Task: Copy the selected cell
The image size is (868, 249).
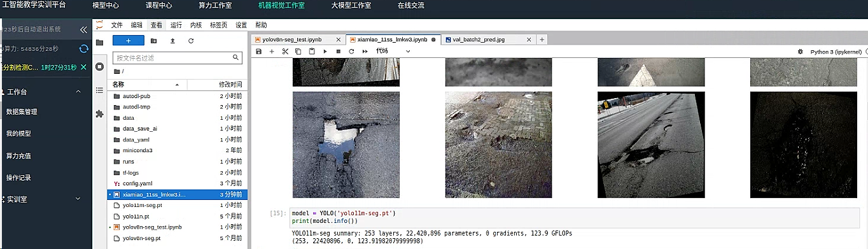Action: (x=298, y=51)
